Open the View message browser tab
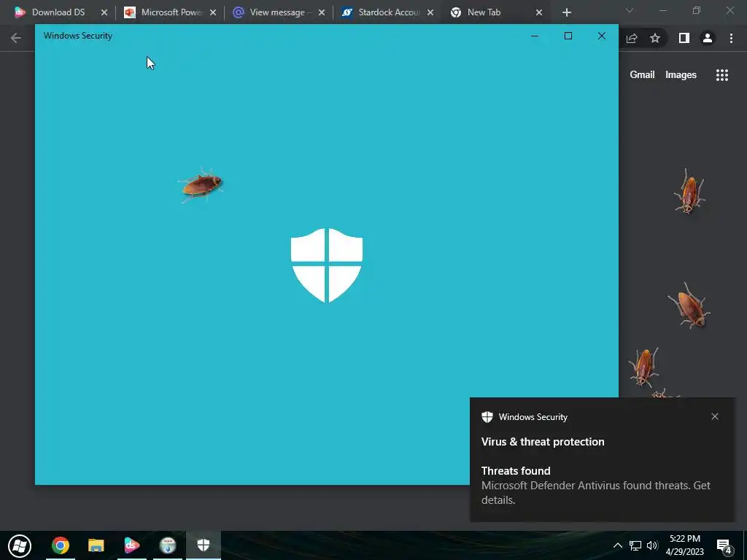The width and height of the screenshot is (747, 560). [277, 12]
